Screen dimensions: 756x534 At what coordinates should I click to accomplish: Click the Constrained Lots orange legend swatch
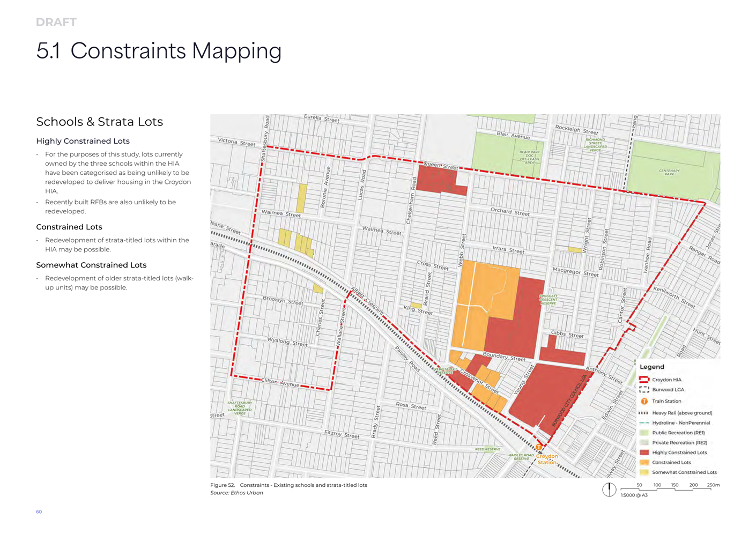pyautogui.click(x=644, y=462)
